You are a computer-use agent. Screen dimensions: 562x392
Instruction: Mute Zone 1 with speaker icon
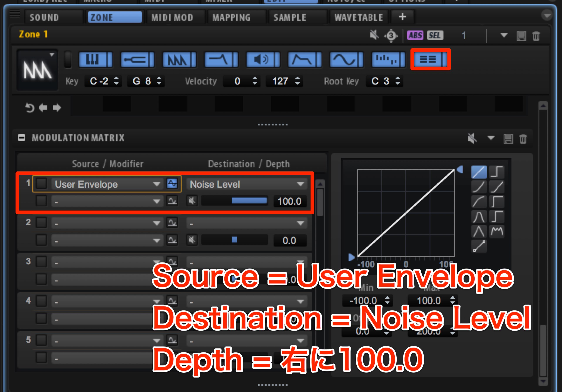374,35
